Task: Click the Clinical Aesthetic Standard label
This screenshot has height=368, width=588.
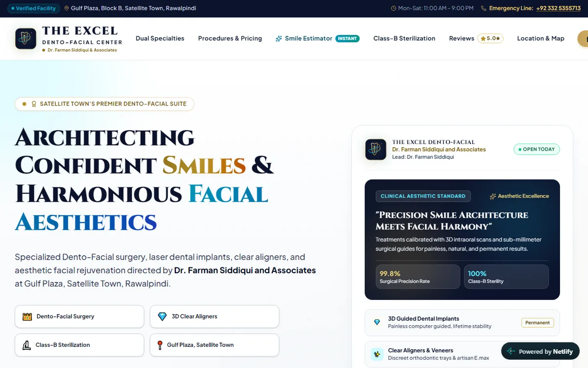Action: (423, 196)
